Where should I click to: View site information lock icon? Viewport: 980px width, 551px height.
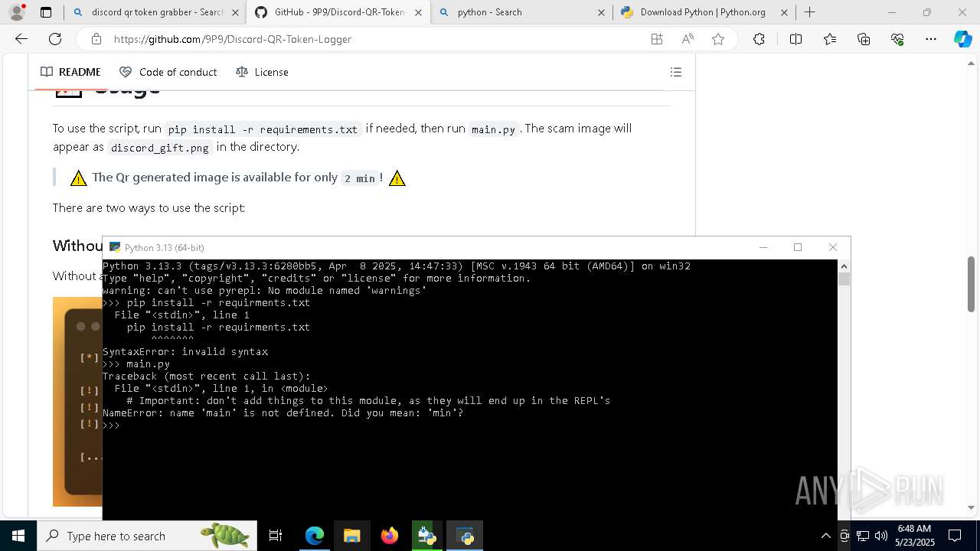96,39
